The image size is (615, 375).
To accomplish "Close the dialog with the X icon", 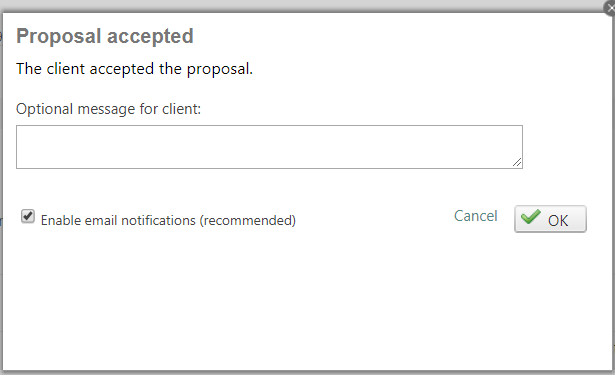I will 610,7.
